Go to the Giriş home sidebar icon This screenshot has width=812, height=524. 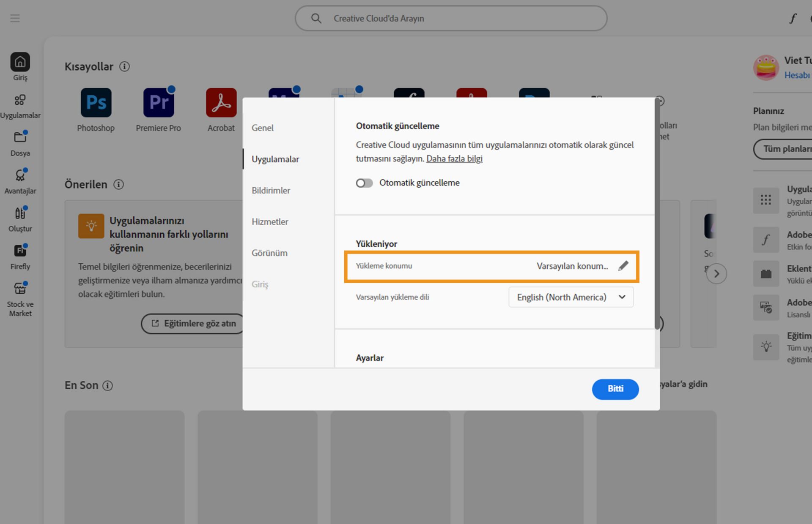point(20,62)
